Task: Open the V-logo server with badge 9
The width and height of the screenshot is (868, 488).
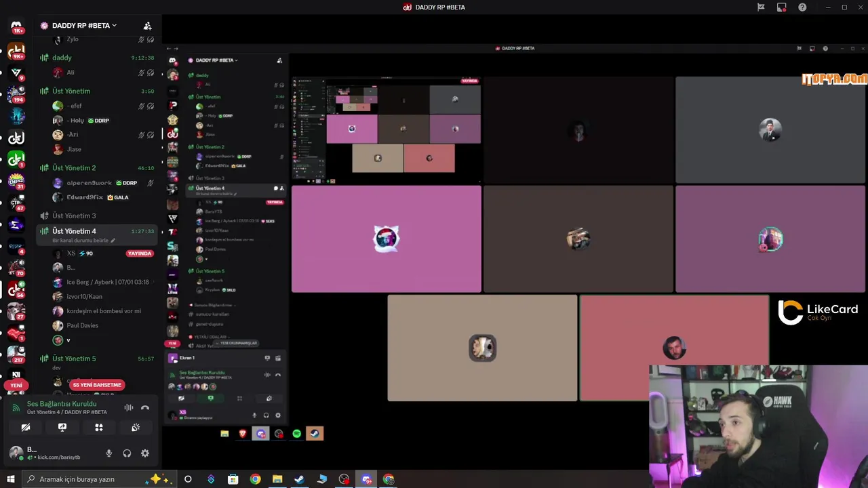Action: click(16, 73)
